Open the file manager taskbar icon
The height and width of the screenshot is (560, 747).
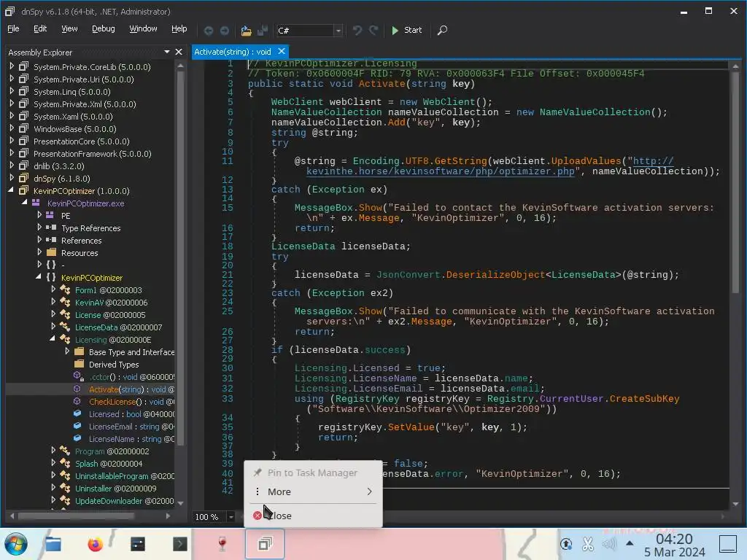[x=53, y=544]
